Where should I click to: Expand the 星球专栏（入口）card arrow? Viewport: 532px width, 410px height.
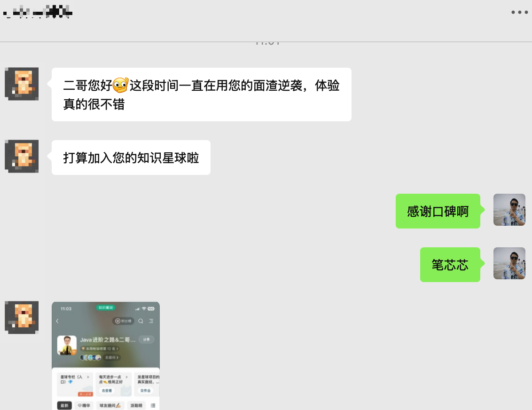point(88,377)
